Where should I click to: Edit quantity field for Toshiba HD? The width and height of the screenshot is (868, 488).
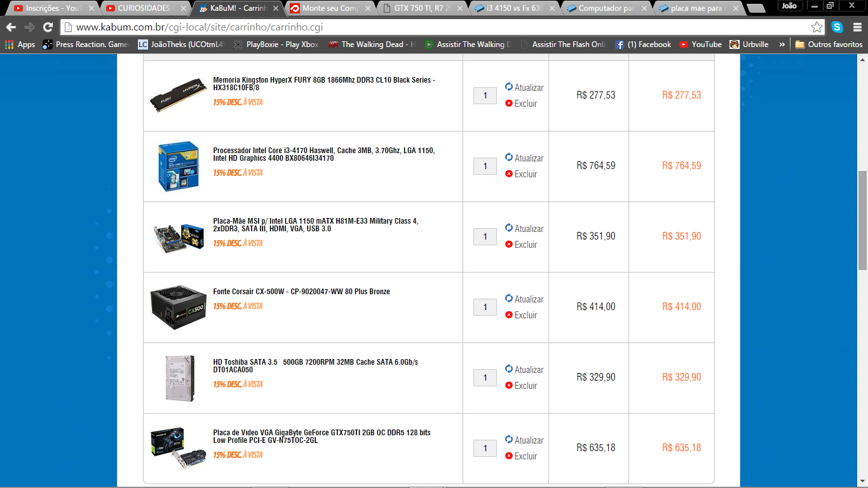(x=485, y=377)
